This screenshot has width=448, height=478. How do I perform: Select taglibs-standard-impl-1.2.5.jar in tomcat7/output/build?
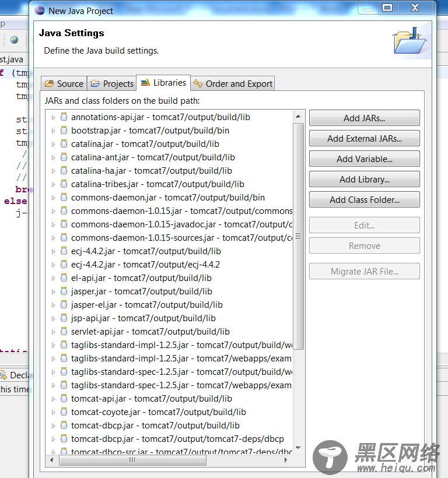182,345
